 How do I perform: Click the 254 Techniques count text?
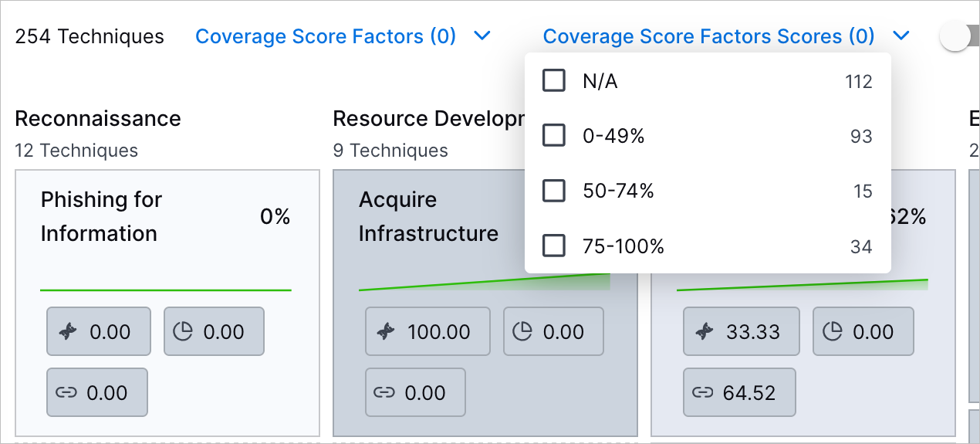(x=90, y=36)
